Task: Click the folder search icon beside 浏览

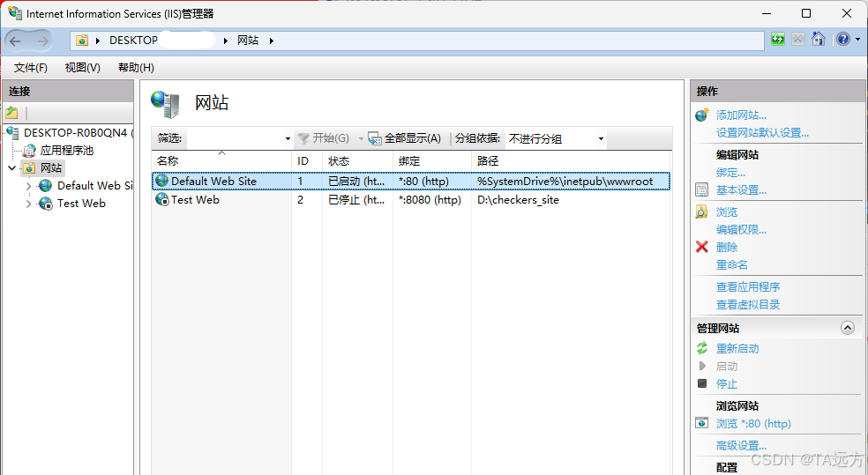Action: coord(702,212)
